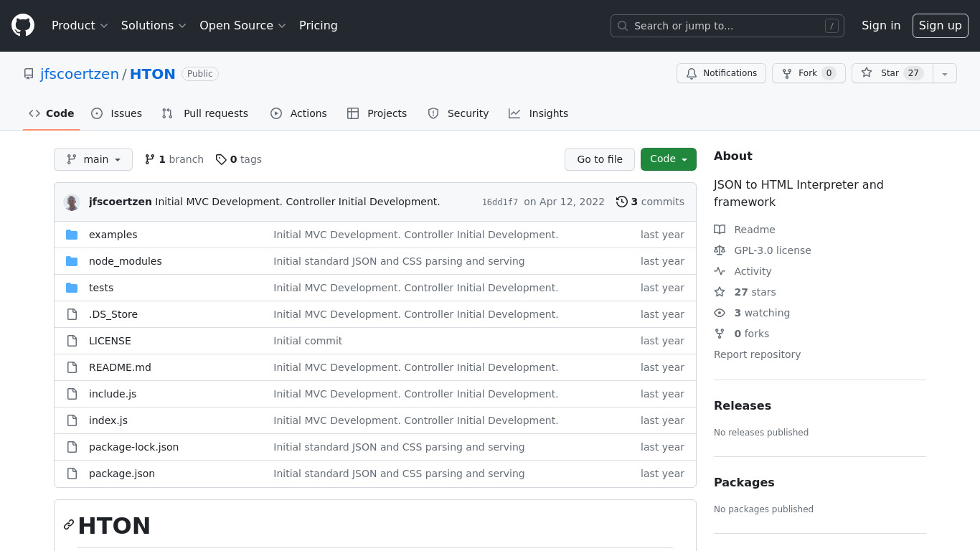Open the Open Source dropdown

point(242,26)
